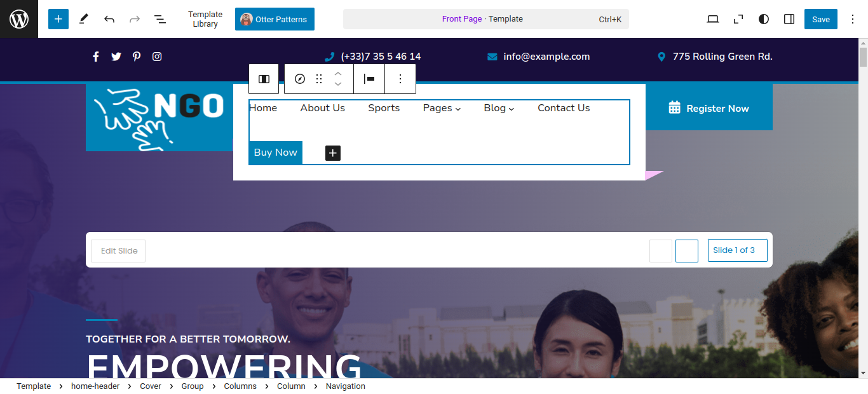
Task: Toggle the Settings sidebar panel
Action: point(789,19)
